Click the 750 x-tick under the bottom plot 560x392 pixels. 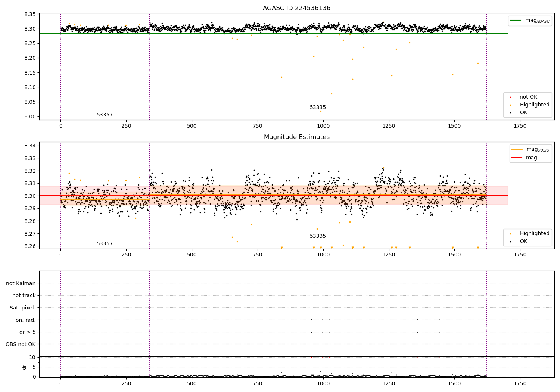(x=258, y=383)
